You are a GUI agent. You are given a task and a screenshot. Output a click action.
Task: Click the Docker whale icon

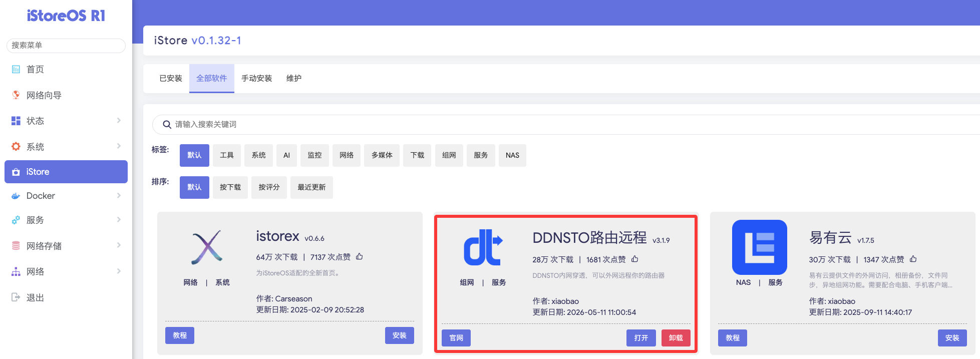click(x=16, y=196)
